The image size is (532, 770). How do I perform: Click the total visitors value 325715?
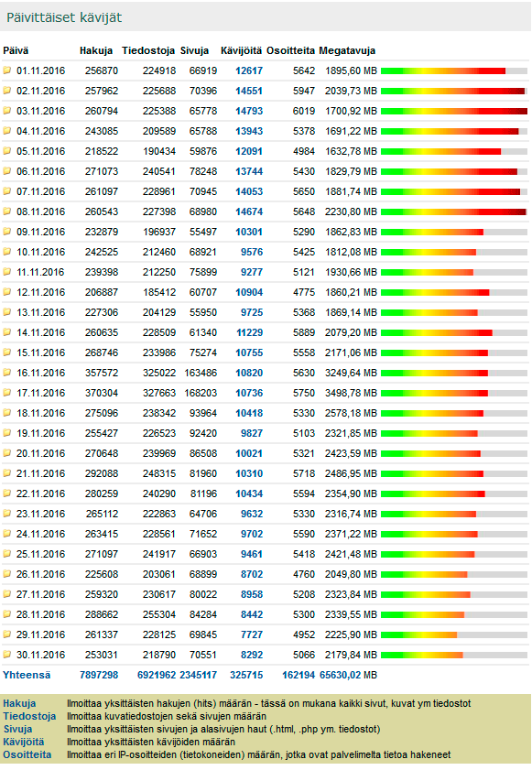click(246, 675)
